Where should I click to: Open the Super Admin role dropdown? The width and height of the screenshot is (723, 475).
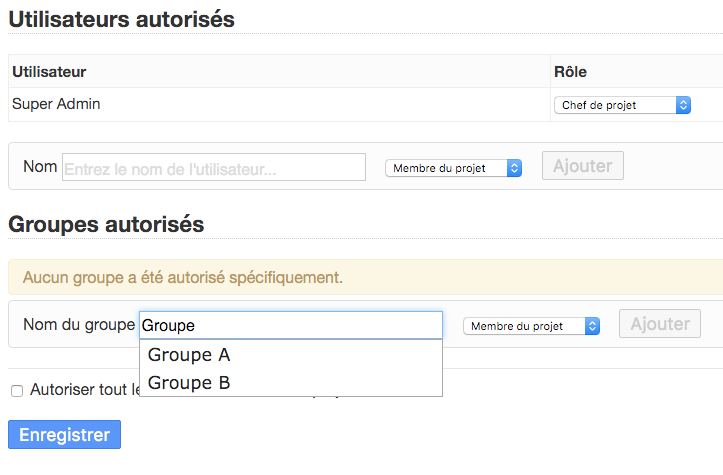(622, 105)
